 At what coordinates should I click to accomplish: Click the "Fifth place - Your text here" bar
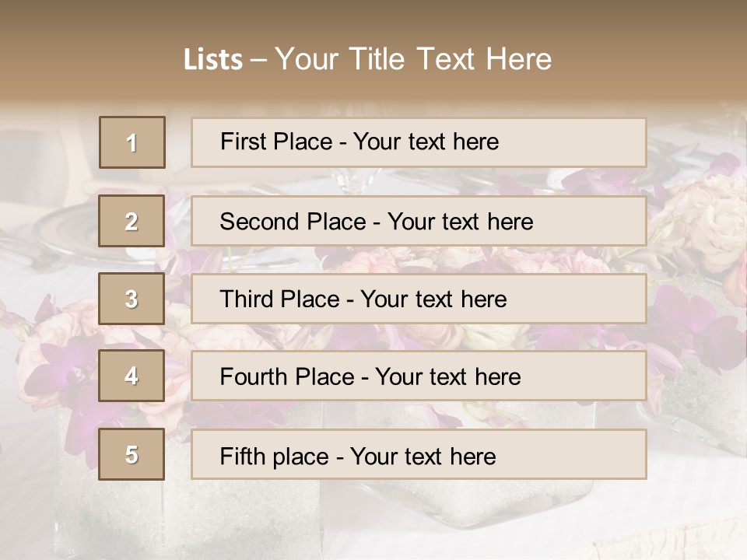(x=419, y=454)
